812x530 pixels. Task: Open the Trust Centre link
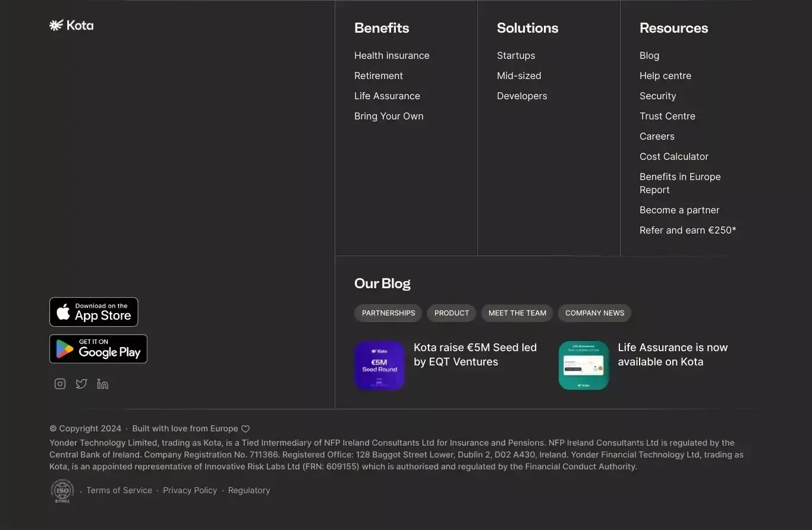click(x=668, y=116)
